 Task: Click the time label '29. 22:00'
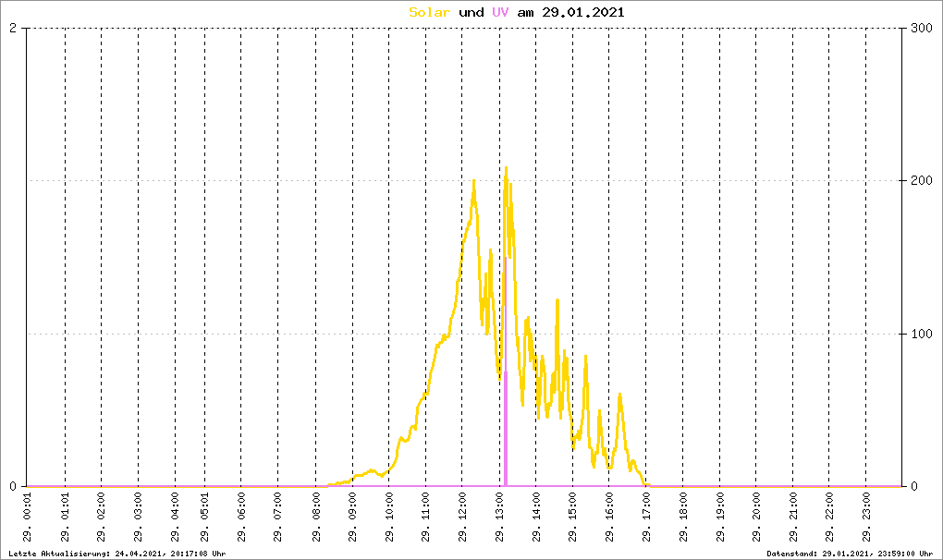click(x=830, y=517)
